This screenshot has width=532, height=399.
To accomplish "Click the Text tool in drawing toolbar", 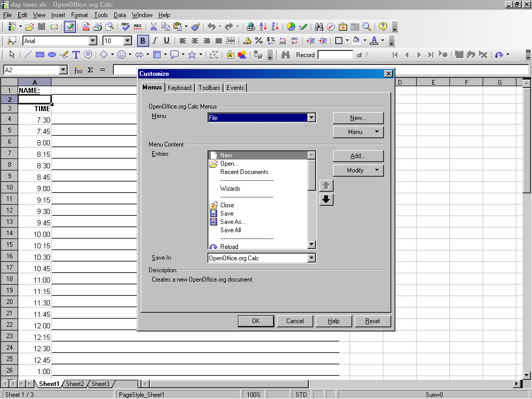I will click(x=76, y=55).
